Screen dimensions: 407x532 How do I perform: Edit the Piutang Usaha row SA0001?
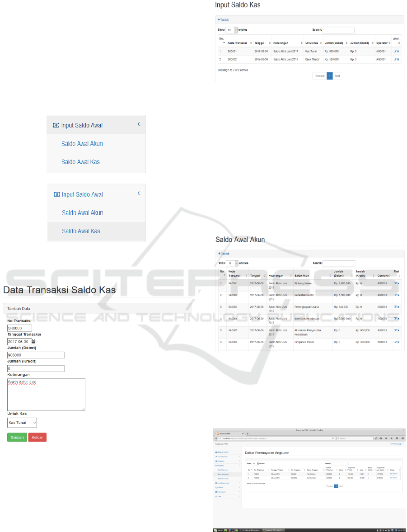(395, 283)
